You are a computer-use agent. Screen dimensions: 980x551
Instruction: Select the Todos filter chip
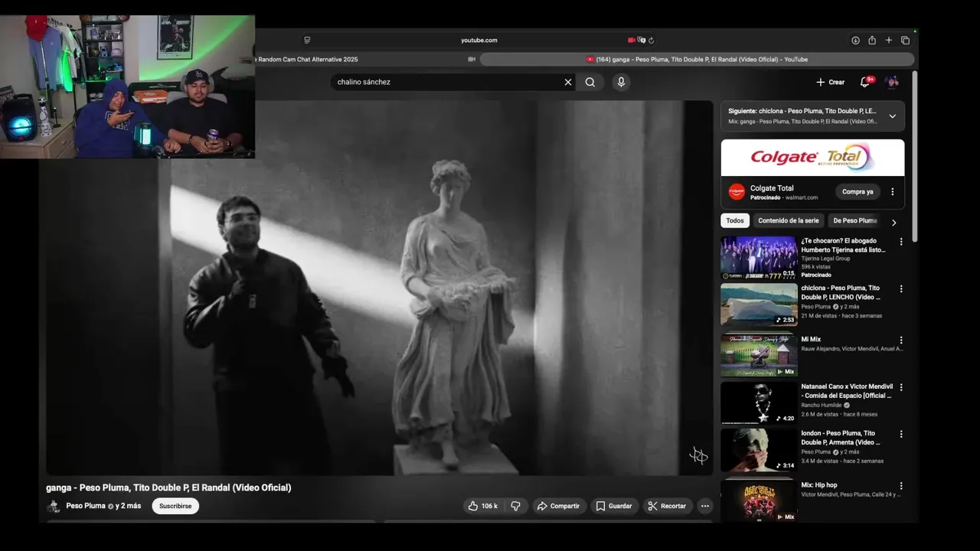[735, 220]
